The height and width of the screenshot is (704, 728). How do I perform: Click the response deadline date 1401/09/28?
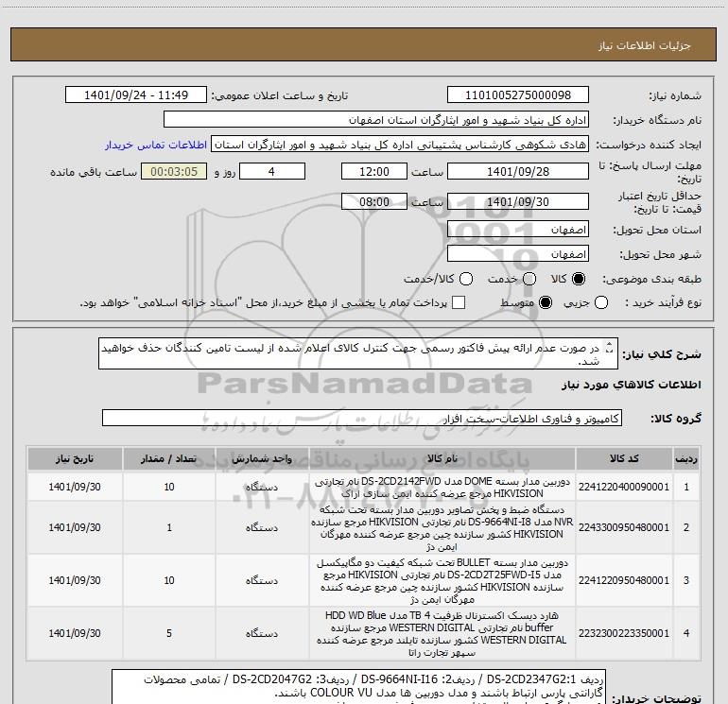click(518, 171)
